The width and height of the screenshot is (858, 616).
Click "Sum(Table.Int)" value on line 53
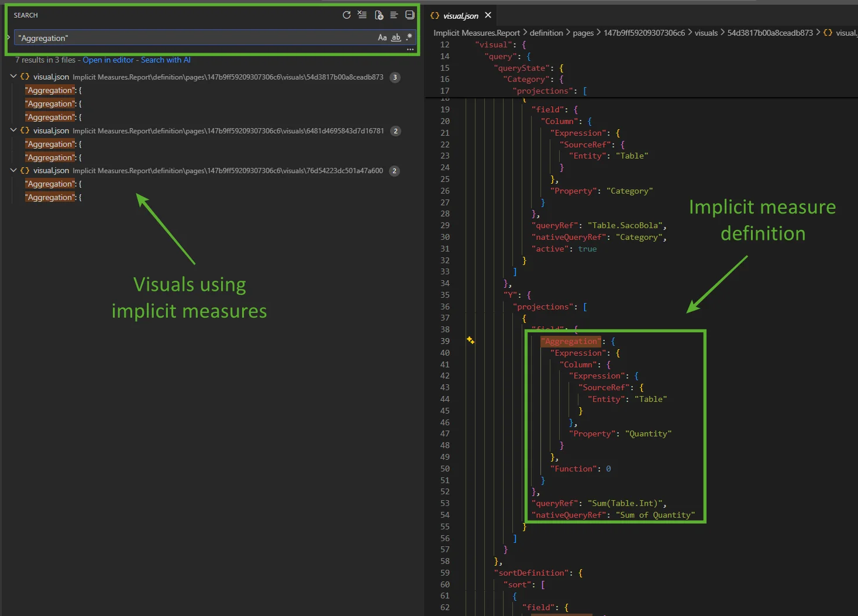coord(625,503)
